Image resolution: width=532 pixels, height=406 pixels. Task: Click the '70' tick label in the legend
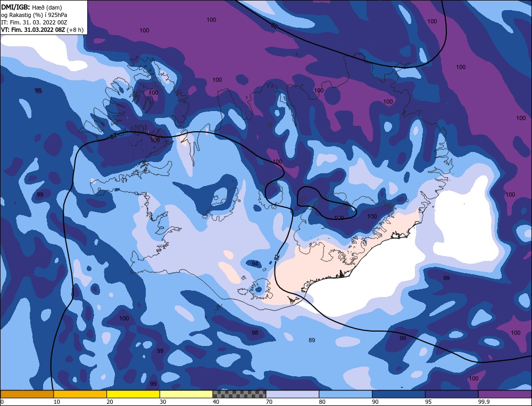pos(269,402)
